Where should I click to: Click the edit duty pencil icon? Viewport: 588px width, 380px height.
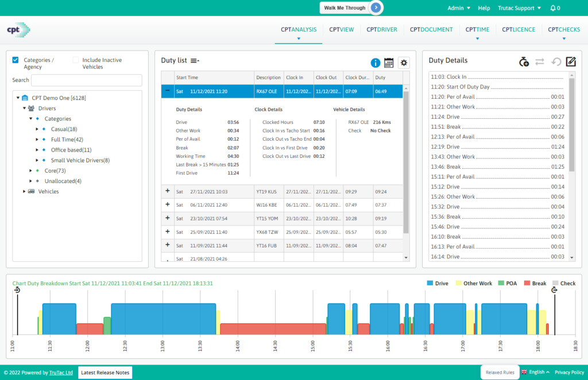(x=570, y=61)
